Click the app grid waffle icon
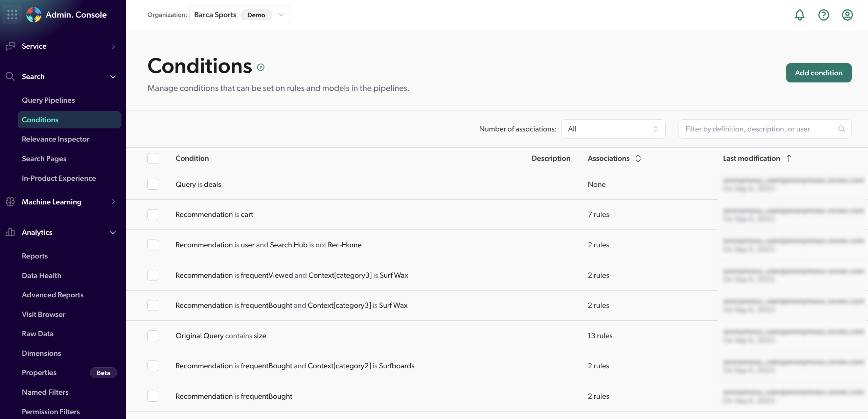Screen dimensions: 868x419 pos(12,15)
